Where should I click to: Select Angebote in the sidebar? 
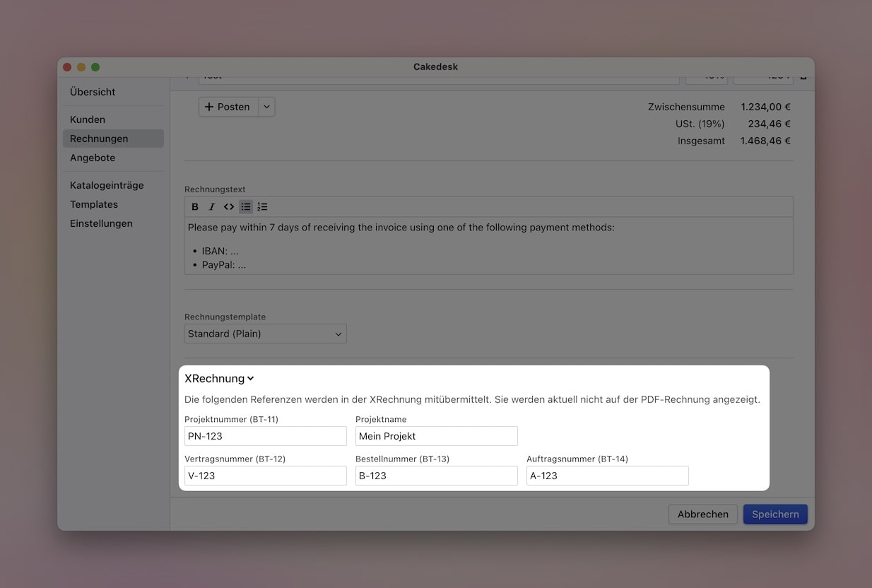click(93, 158)
